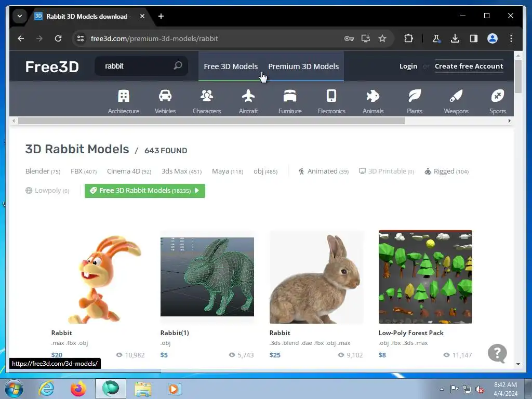Click Create free Account
The width and height of the screenshot is (532, 399).
coord(469,66)
